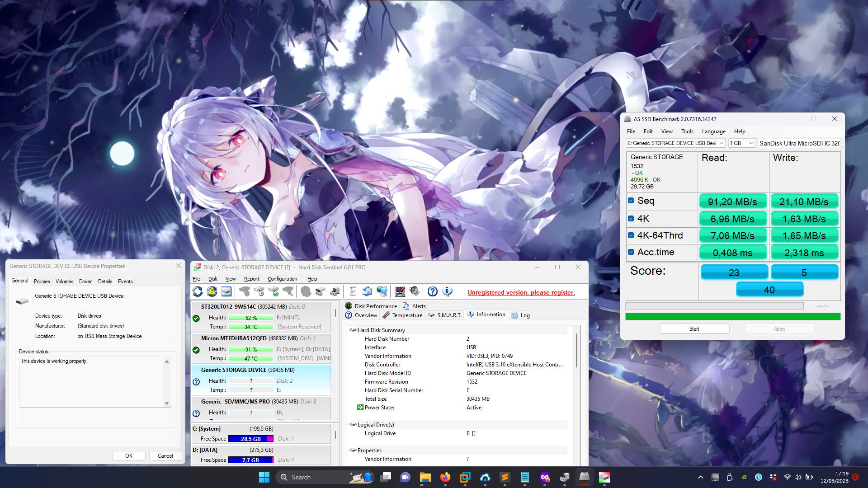Open the Alerts tab in Sentinel
The height and width of the screenshot is (488, 868).
pos(414,306)
